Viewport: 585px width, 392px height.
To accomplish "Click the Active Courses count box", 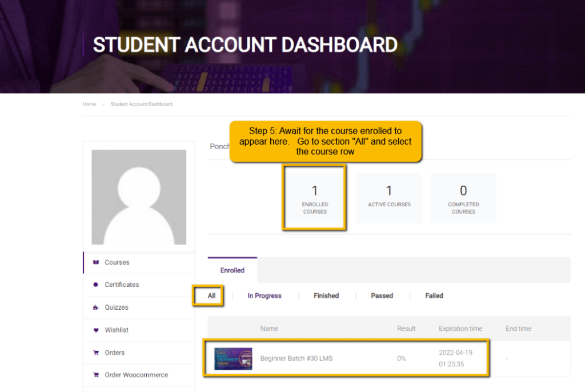I will tap(389, 198).
